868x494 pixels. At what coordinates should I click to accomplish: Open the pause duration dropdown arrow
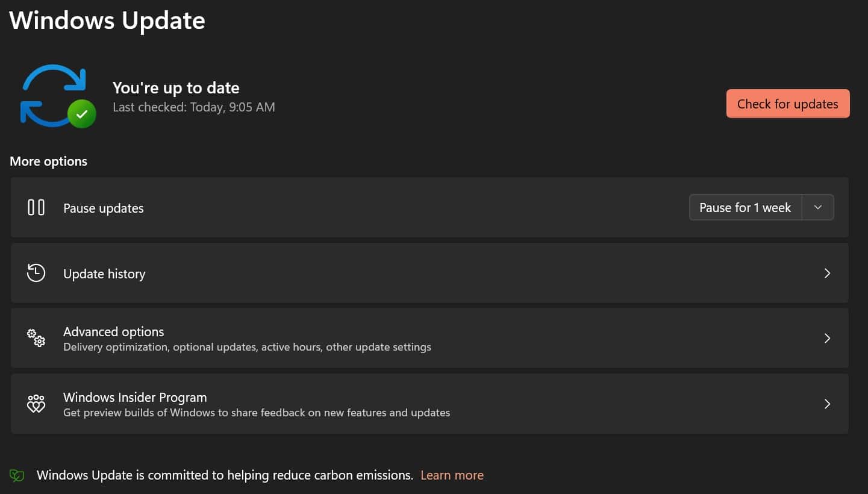(x=818, y=207)
